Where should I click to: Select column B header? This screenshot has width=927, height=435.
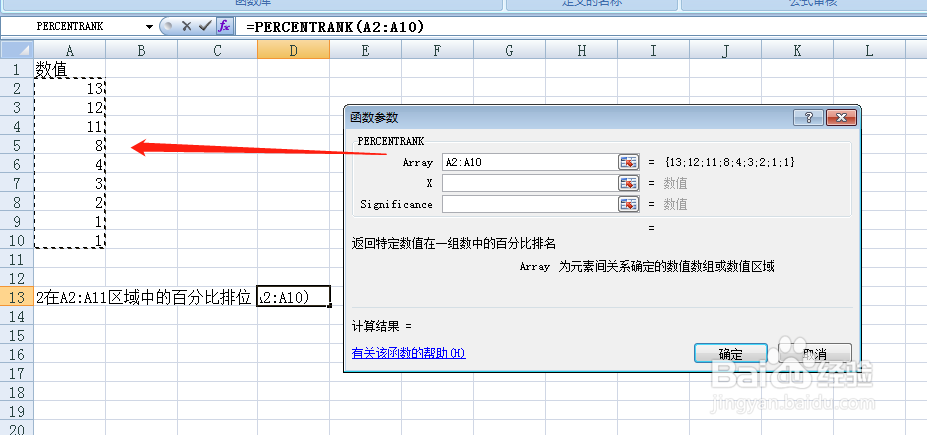click(141, 50)
